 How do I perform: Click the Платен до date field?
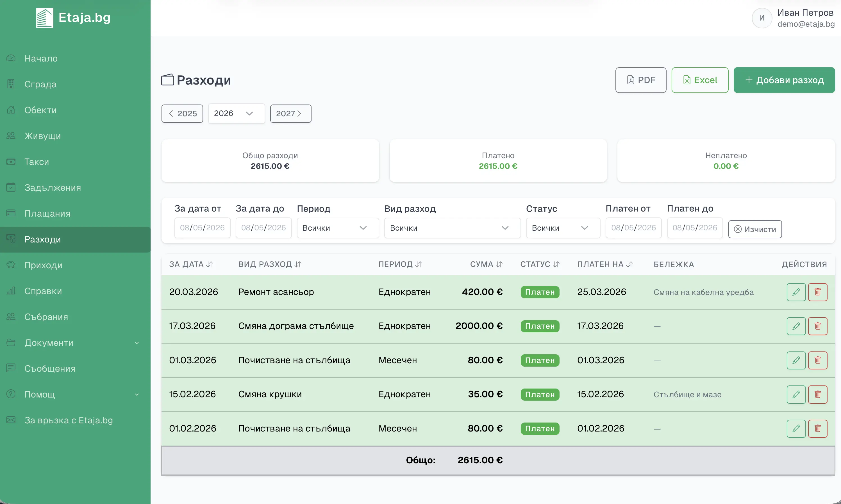coord(695,228)
